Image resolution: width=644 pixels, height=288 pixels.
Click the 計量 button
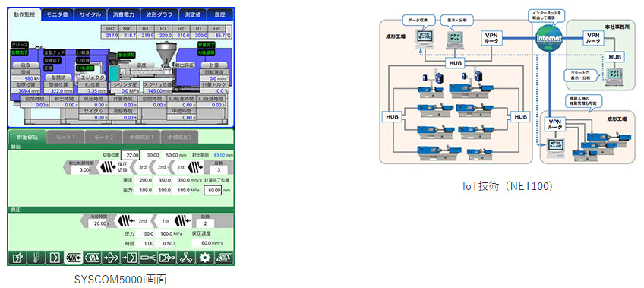click(213, 65)
